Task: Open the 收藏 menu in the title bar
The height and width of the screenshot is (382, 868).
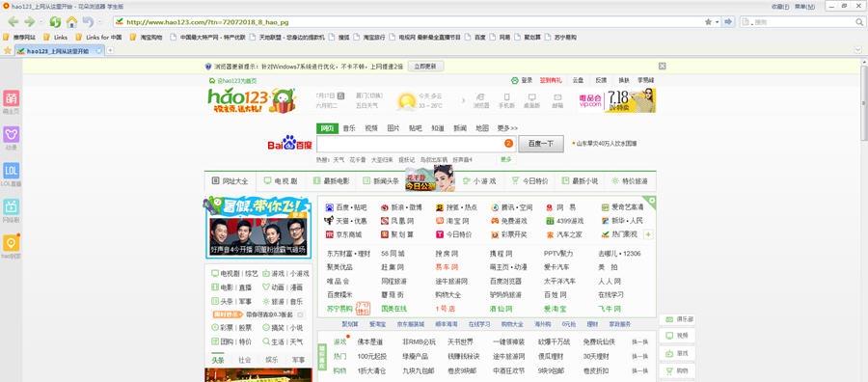Action: coord(780,7)
